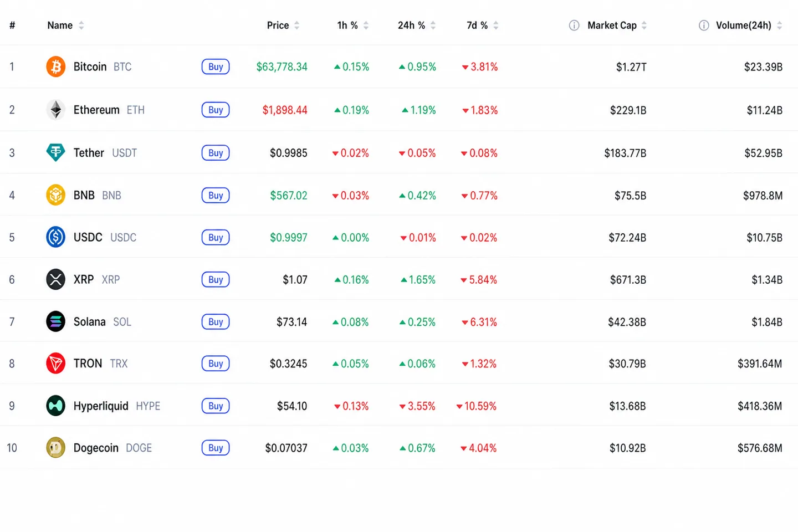
Task: Click the 10.59% seven-day change for Hyperliquid
Action: click(x=476, y=406)
